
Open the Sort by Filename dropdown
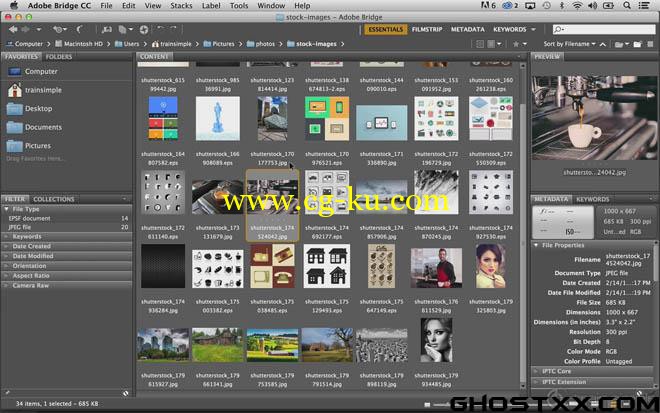coord(569,44)
